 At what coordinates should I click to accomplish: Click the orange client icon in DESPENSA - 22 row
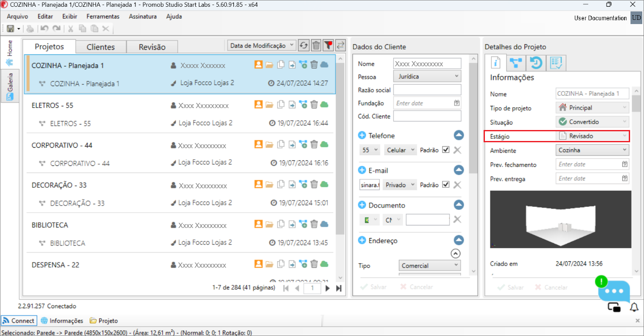(x=259, y=264)
